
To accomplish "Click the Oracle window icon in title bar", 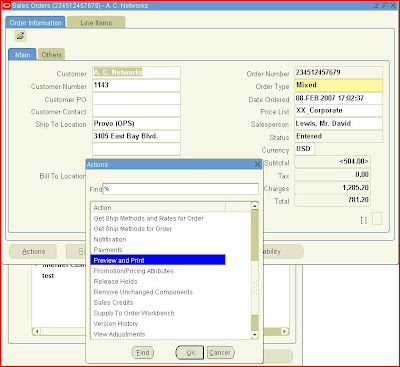I will 7,6.
